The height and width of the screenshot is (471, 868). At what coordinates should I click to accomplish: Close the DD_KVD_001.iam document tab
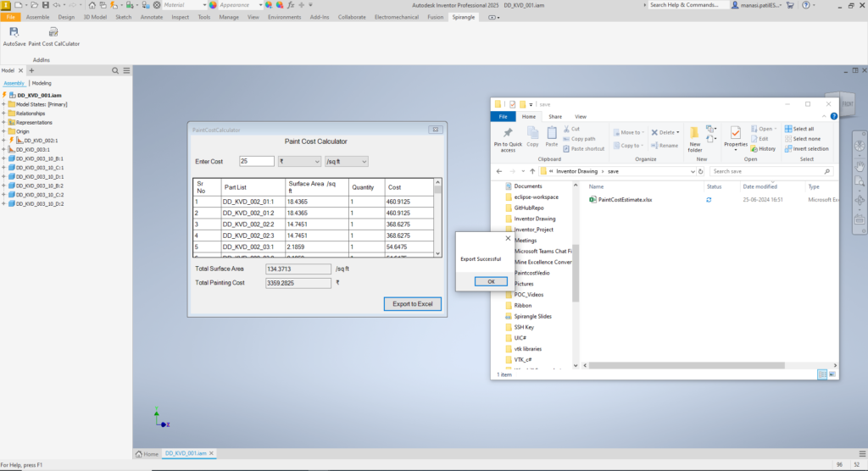click(x=211, y=453)
